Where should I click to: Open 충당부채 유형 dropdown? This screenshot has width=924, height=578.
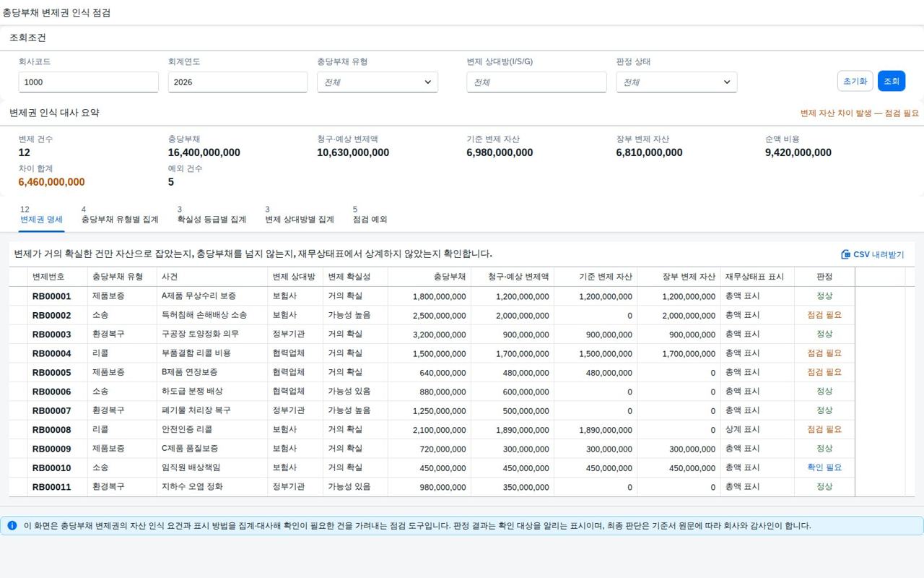pos(378,82)
